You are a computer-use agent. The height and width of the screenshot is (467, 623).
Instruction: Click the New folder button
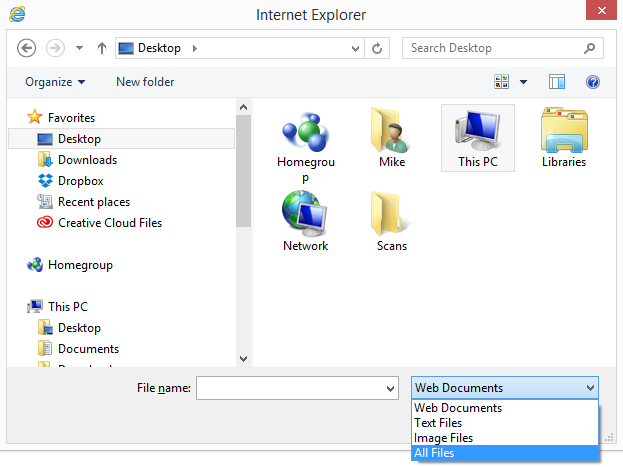tap(145, 82)
